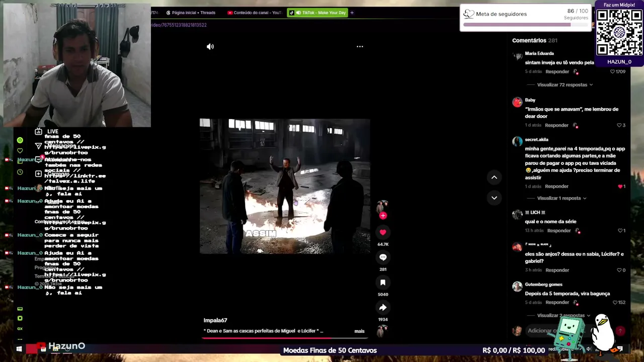Open the comments bubble showing 281
644x362 pixels.
click(383, 257)
